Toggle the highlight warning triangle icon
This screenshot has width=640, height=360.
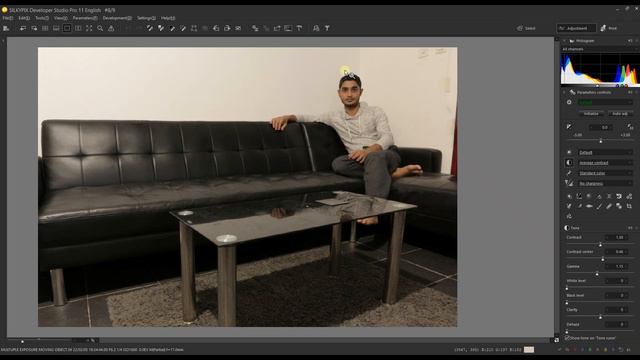111,28
